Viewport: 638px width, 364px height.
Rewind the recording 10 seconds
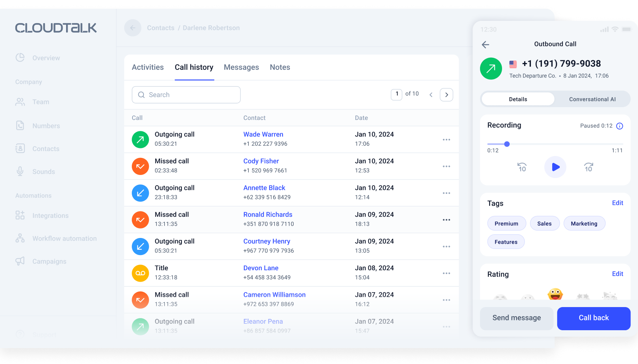pyautogui.click(x=522, y=167)
